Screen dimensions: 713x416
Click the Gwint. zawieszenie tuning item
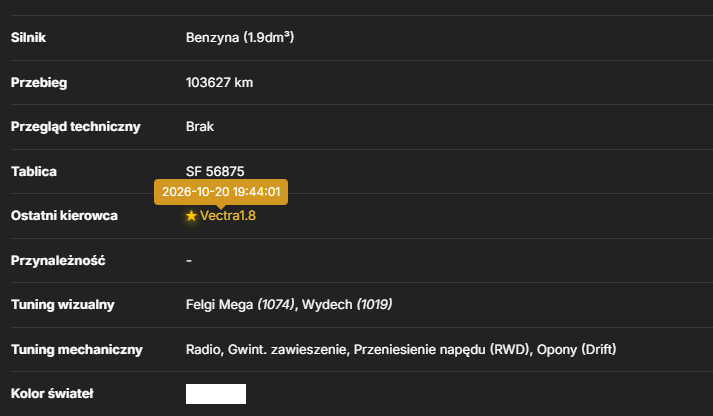[287, 350]
